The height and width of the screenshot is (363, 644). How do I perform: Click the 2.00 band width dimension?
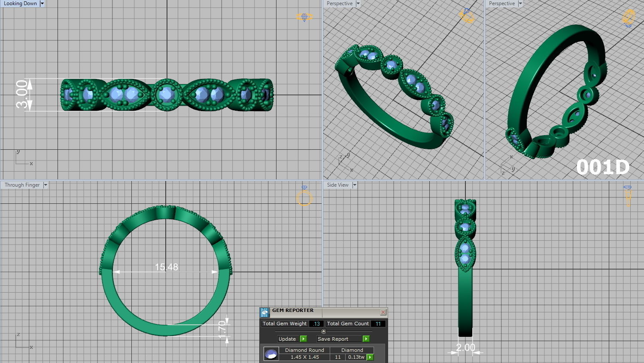coord(465,348)
